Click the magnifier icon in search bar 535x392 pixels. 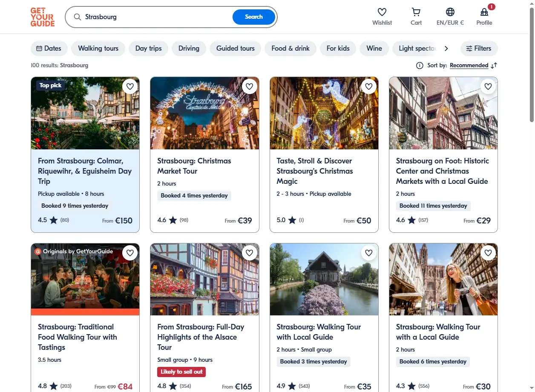[x=78, y=17]
